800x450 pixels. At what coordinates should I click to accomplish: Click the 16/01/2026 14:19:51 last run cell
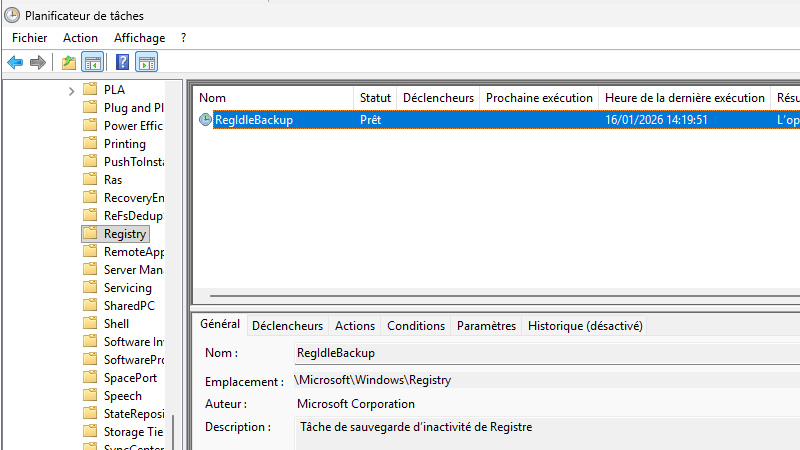pos(656,120)
